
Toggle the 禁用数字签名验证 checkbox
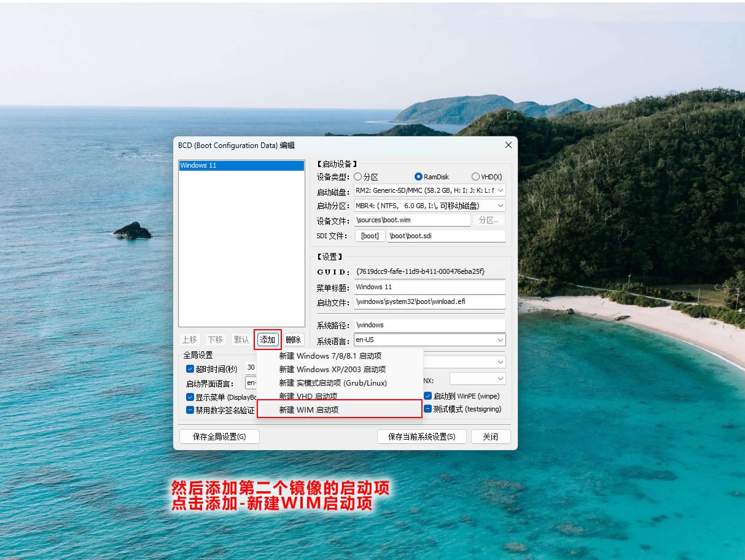190,410
